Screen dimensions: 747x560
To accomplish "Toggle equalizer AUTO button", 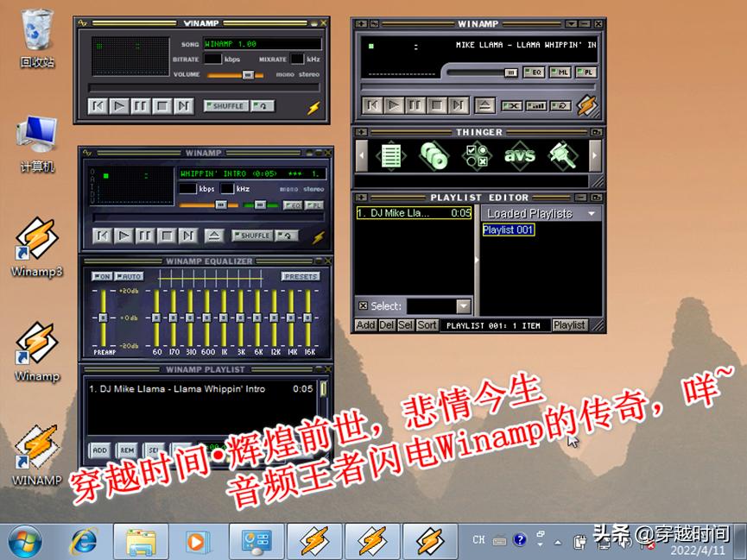I will click(129, 276).
